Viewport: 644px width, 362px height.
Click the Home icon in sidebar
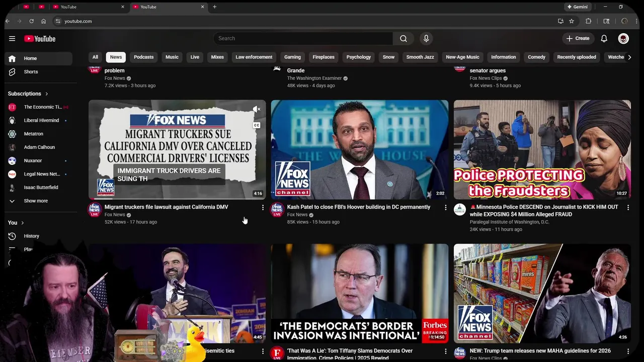click(x=12, y=58)
